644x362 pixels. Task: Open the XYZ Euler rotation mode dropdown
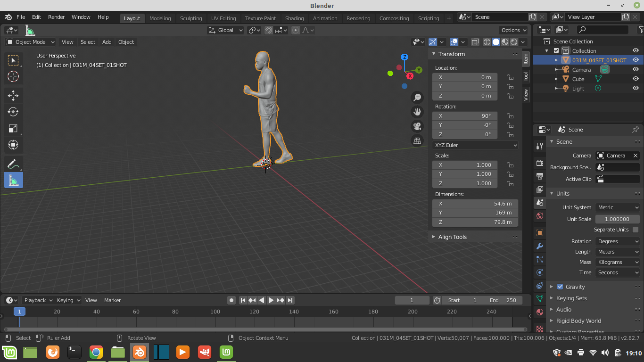[475, 145]
